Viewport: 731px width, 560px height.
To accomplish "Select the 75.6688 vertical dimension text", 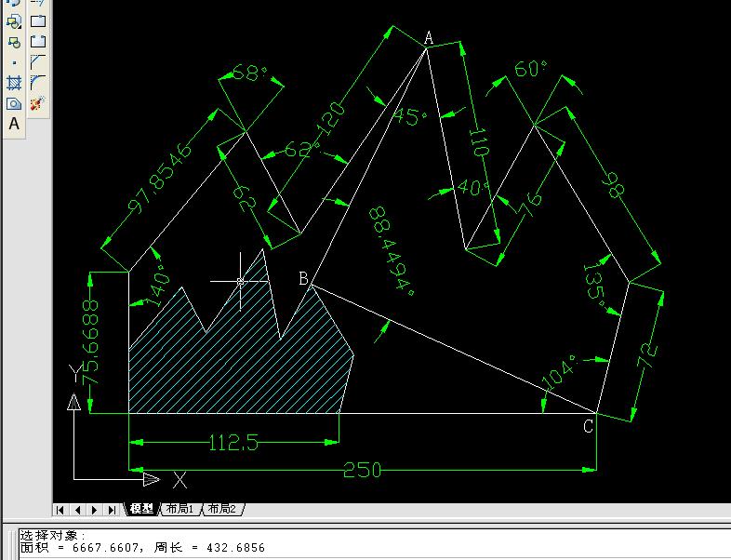I will tap(91, 342).
